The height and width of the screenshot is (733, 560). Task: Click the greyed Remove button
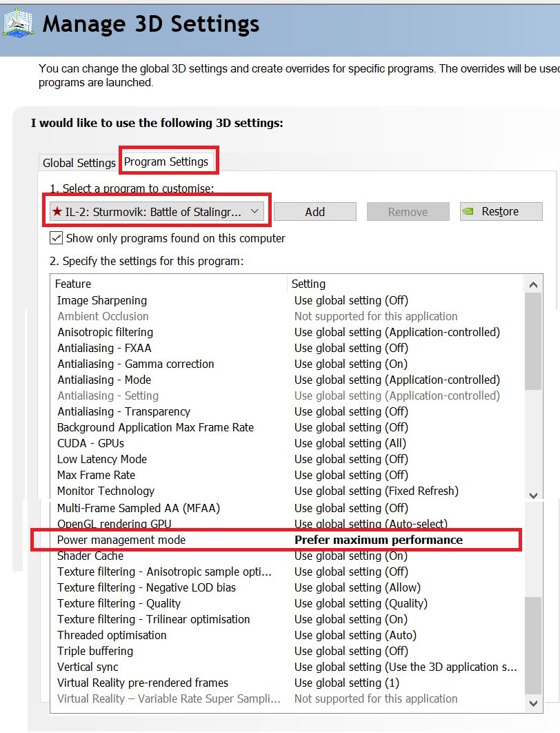(x=408, y=212)
